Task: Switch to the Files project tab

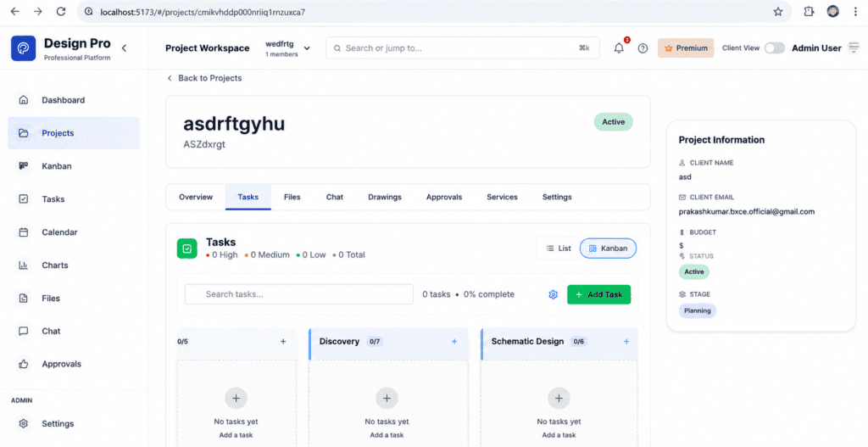Action: [x=292, y=197]
